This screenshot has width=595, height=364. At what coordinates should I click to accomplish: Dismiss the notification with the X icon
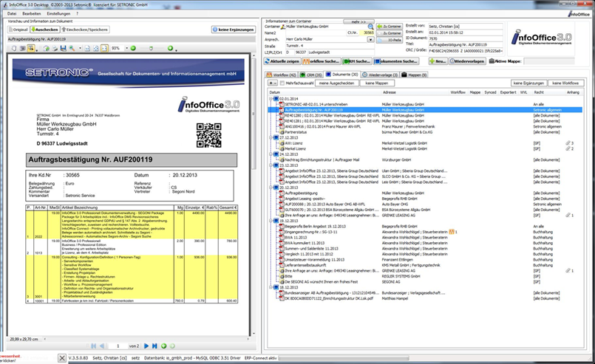click(x=62, y=358)
